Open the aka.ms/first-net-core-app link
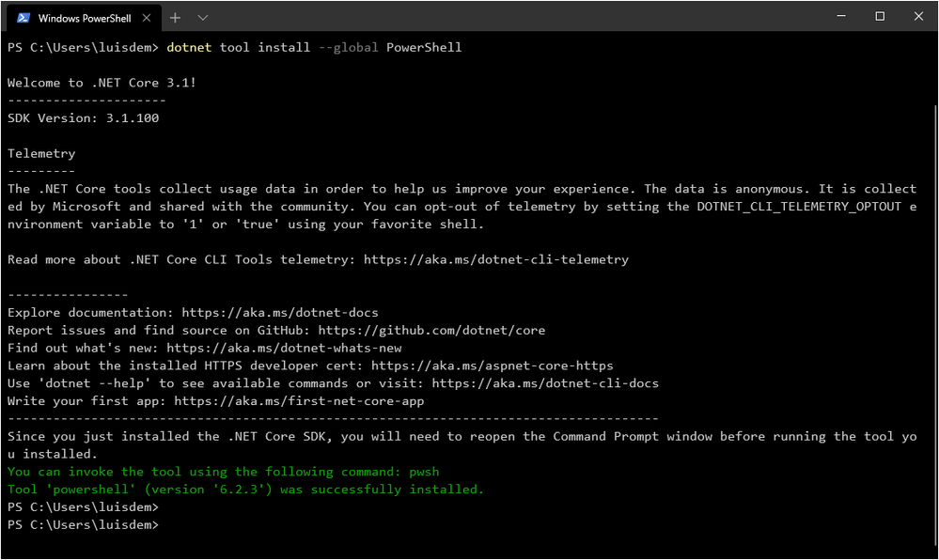The height and width of the screenshot is (560, 939). (x=299, y=400)
